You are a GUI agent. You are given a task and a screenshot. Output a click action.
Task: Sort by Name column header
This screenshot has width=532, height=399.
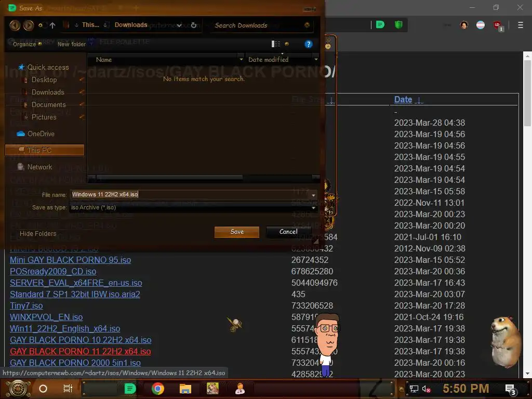[x=104, y=59]
